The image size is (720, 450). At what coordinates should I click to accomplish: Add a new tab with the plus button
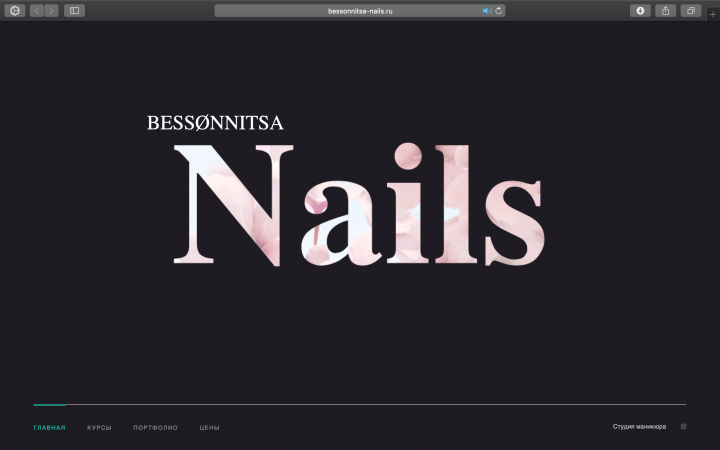coord(713,14)
